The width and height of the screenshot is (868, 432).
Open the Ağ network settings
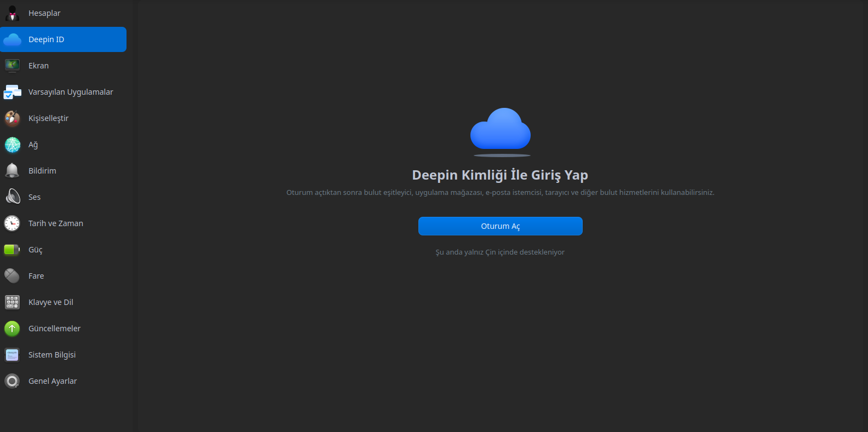point(64,145)
